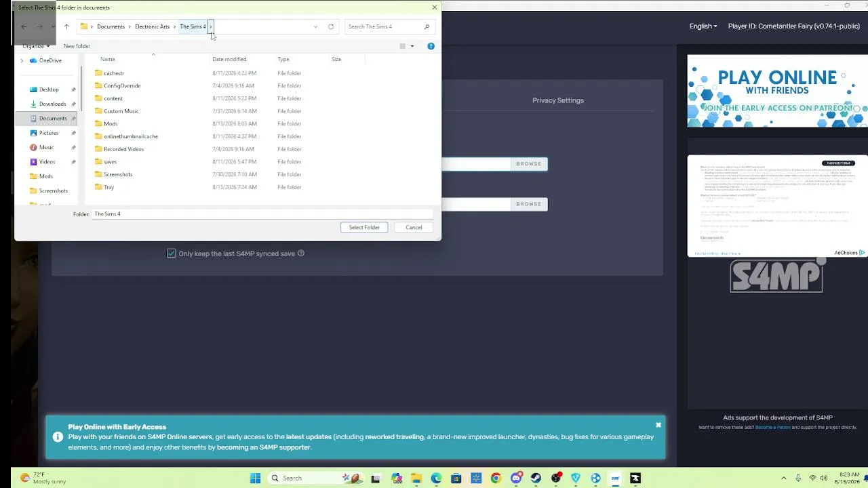Open the weather widget on the taskbar
Screen dimensions: 868x488
point(43,478)
